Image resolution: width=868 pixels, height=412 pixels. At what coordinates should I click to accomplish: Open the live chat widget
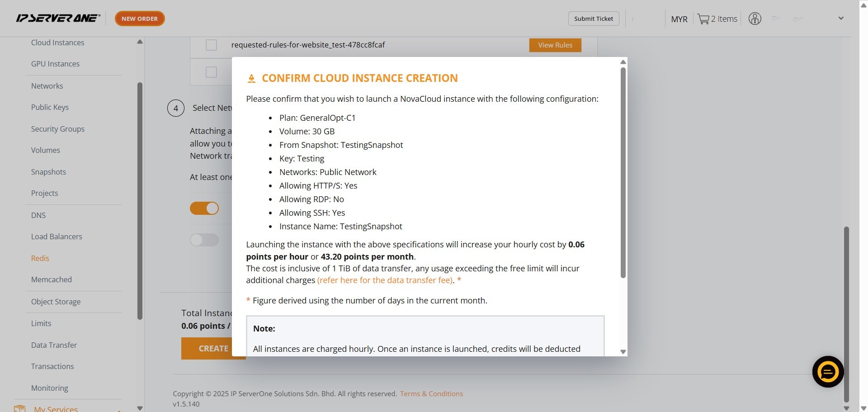[828, 372]
